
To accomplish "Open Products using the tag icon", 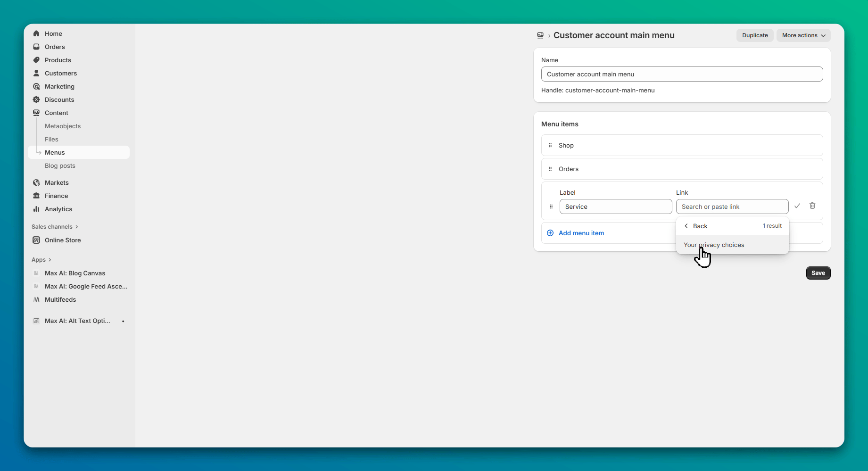I will (36, 60).
